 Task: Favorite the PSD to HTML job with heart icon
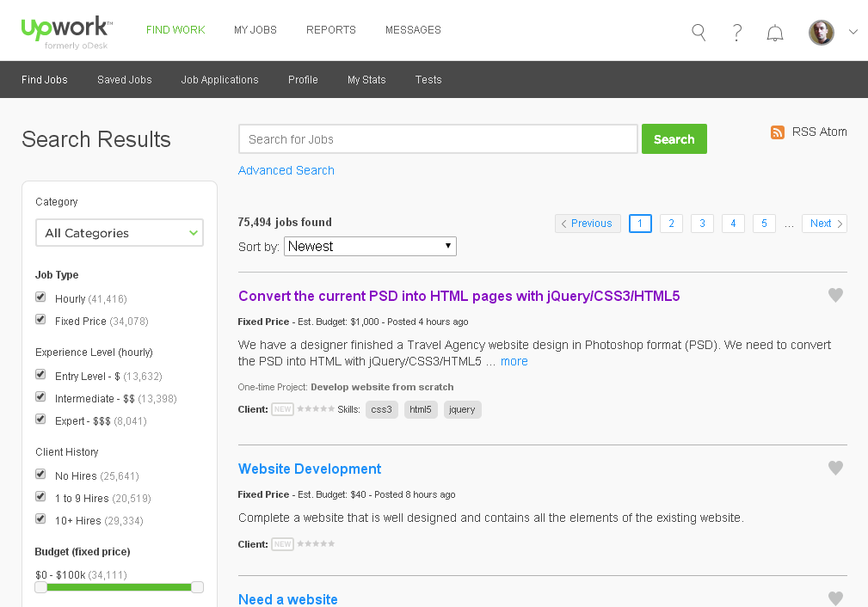click(835, 295)
